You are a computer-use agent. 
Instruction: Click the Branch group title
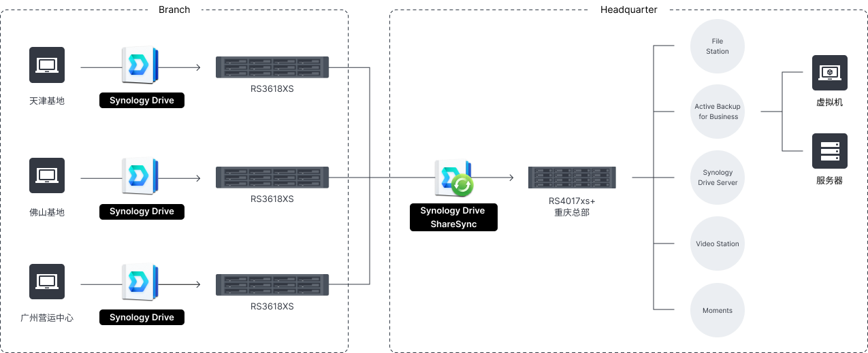coord(174,10)
